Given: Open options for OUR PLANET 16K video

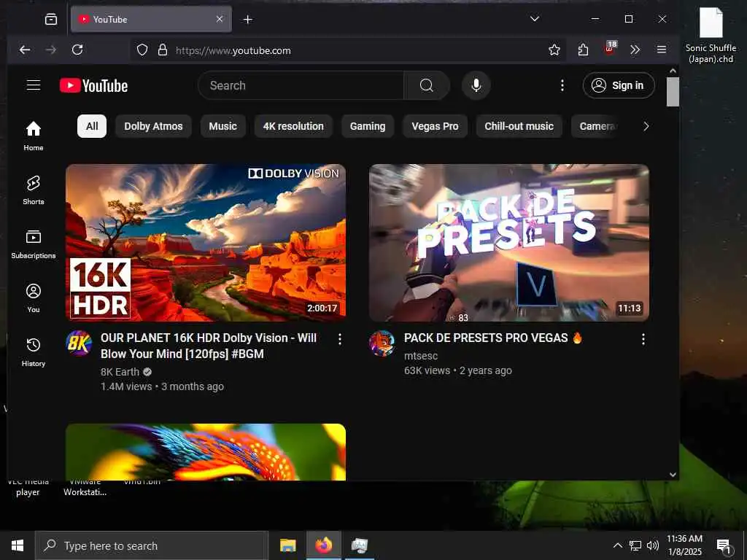Looking at the screenshot, I should [340, 339].
